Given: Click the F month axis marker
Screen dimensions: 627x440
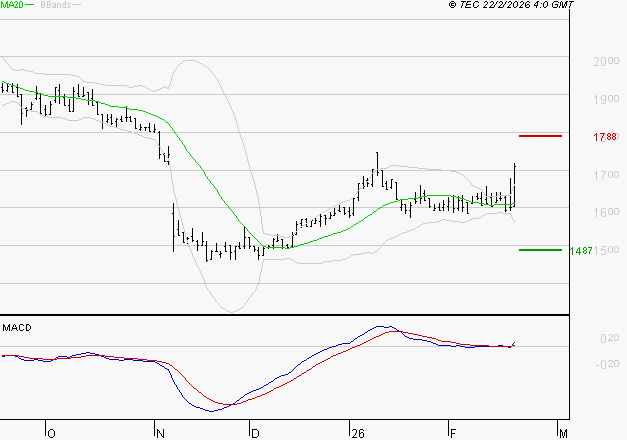Looking at the screenshot, I should [x=453, y=434].
